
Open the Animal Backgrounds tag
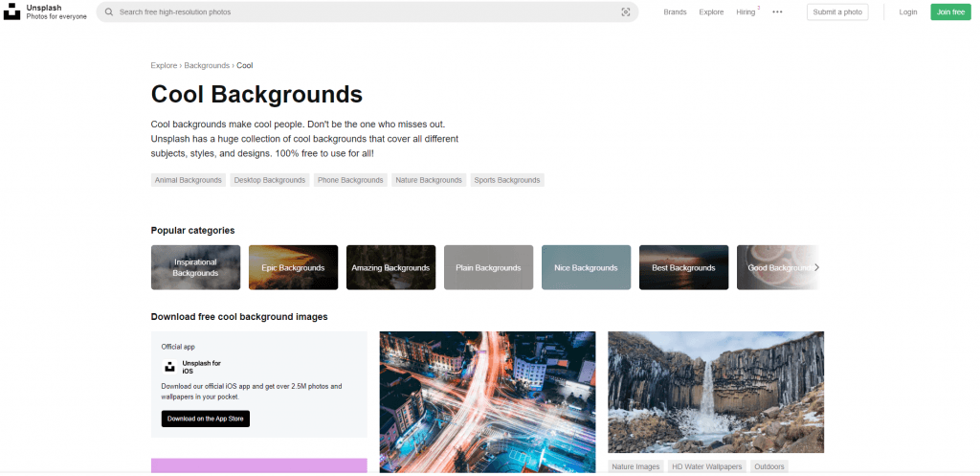(x=189, y=180)
